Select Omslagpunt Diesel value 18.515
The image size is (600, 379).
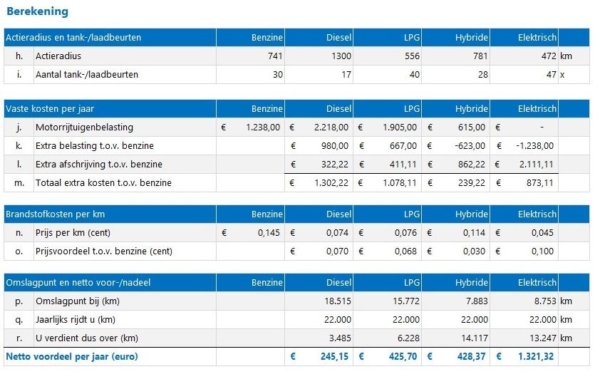338,301
